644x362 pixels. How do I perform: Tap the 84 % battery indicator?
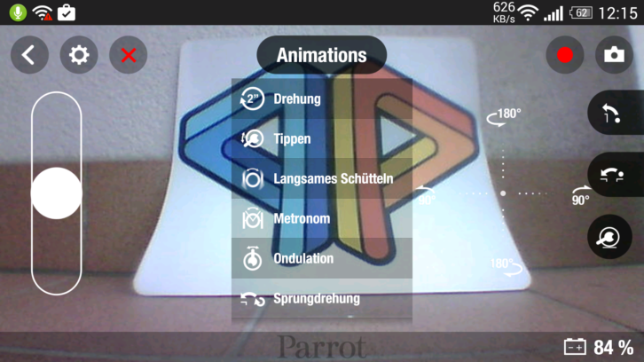(x=599, y=347)
